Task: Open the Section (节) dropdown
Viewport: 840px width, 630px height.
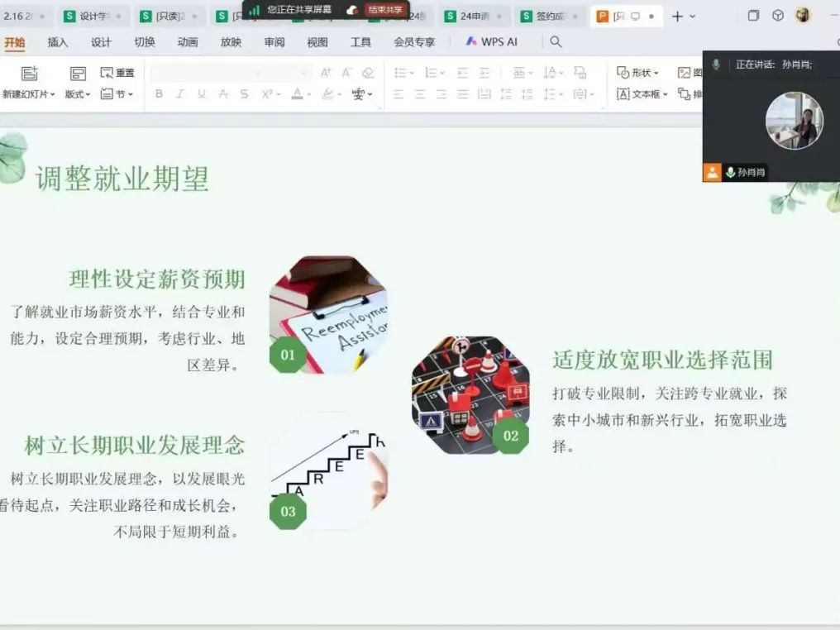Action: tap(117, 94)
